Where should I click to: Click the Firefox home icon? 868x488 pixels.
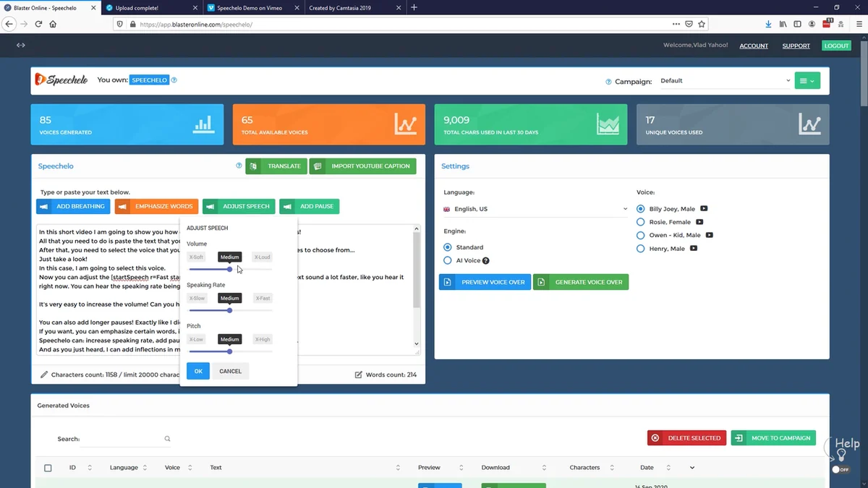tap(53, 24)
